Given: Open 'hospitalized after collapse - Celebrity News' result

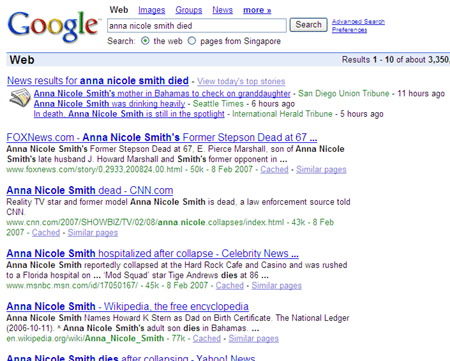Looking at the screenshot, I should click(x=152, y=254).
